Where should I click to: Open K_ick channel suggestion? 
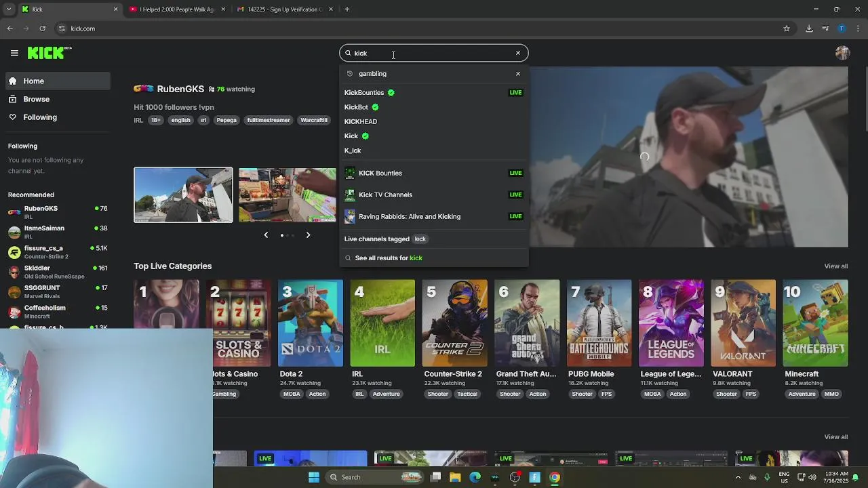(433, 150)
